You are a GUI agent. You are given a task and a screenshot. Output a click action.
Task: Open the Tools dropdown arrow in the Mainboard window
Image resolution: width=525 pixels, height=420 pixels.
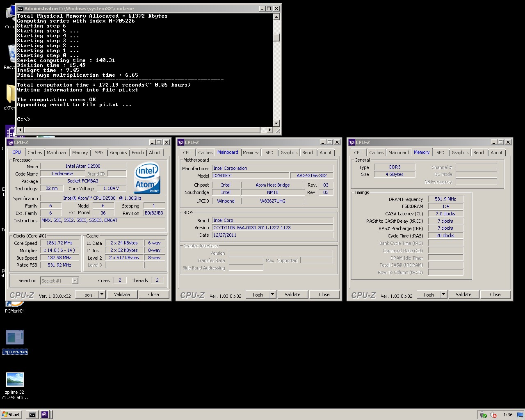coord(273,294)
